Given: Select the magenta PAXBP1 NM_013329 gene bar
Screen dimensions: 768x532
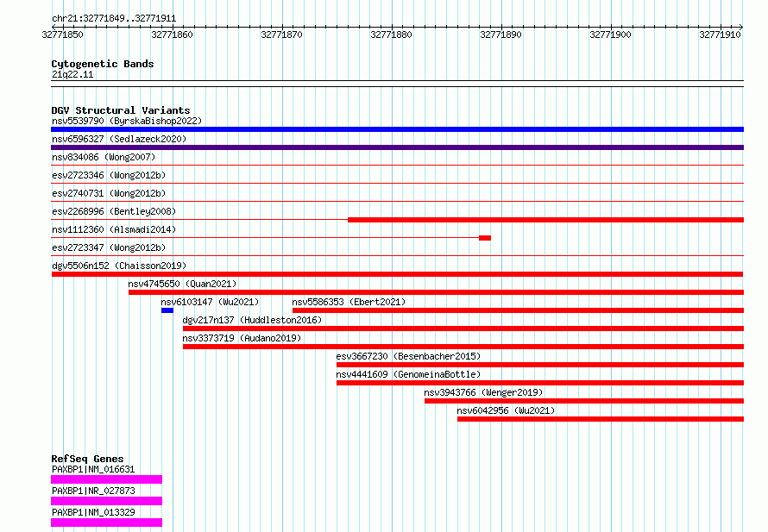Looking at the screenshot, I should [106, 523].
